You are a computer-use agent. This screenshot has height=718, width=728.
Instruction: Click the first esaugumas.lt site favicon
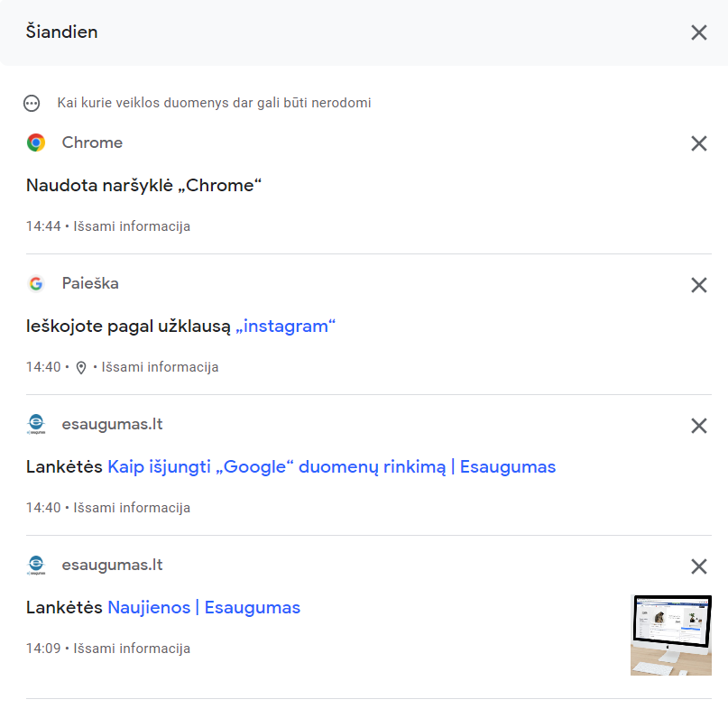pyautogui.click(x=36, y=424)
